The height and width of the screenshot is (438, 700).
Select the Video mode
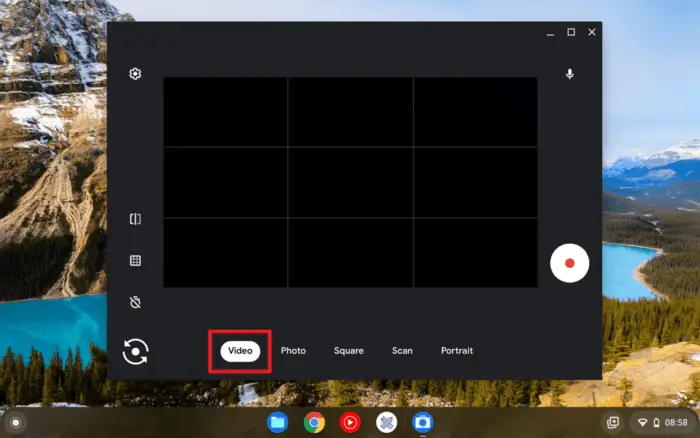pyautogui.click(x=240, y=351)
